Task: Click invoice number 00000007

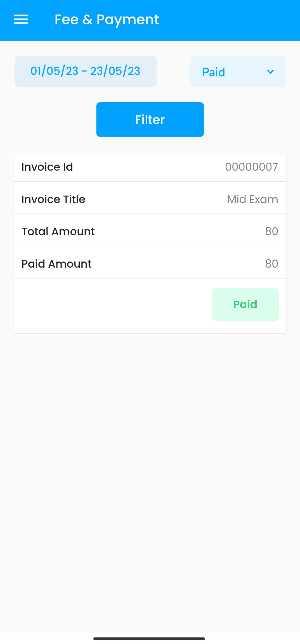Action: coord(251,167)
